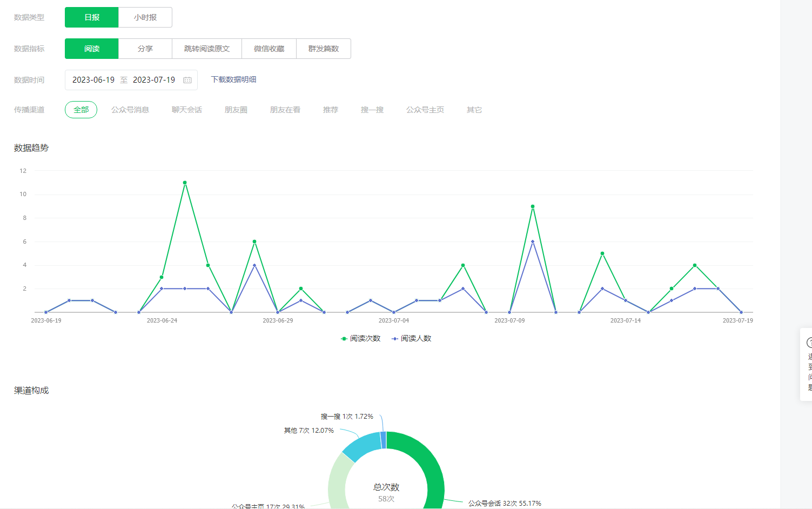
Task: Open the calendar icon in date range
Action: tap(187, 80)
